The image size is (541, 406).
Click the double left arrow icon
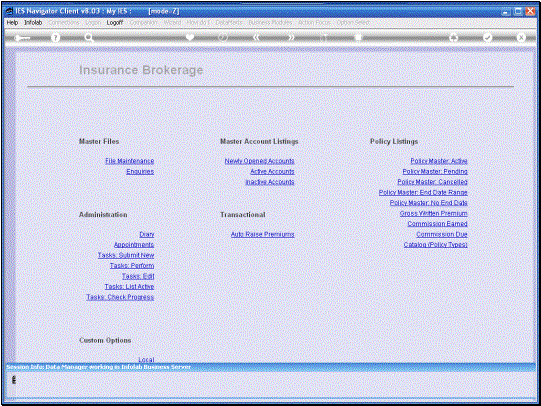tap(256, 37)
